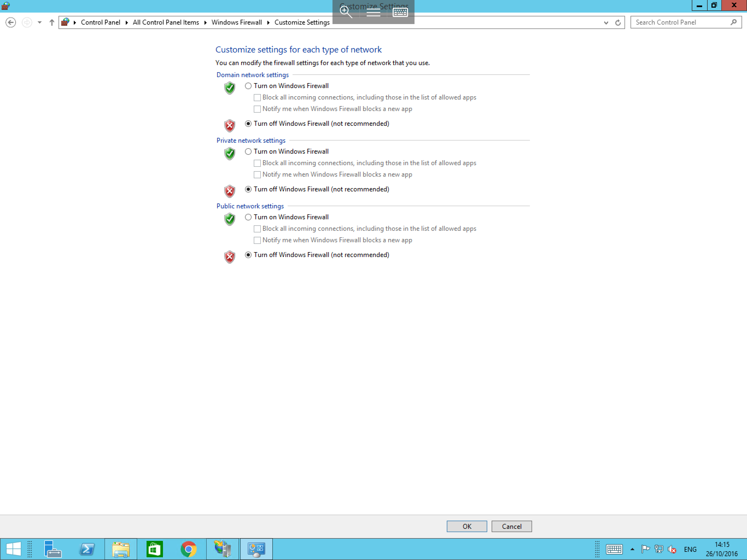Check Notify me option under Public settings
The height and width of the screenshot is (560, 747).
(x=257, y=240)
